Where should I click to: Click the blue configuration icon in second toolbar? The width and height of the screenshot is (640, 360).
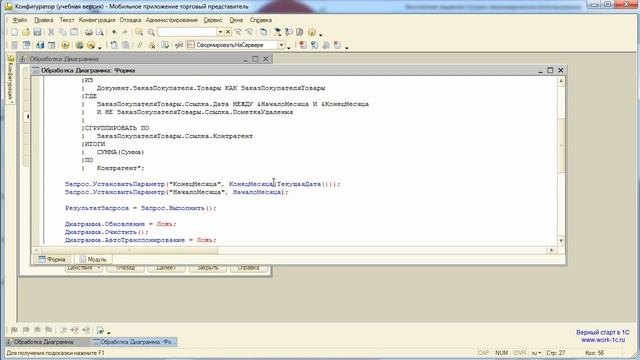tap(40, 45)
